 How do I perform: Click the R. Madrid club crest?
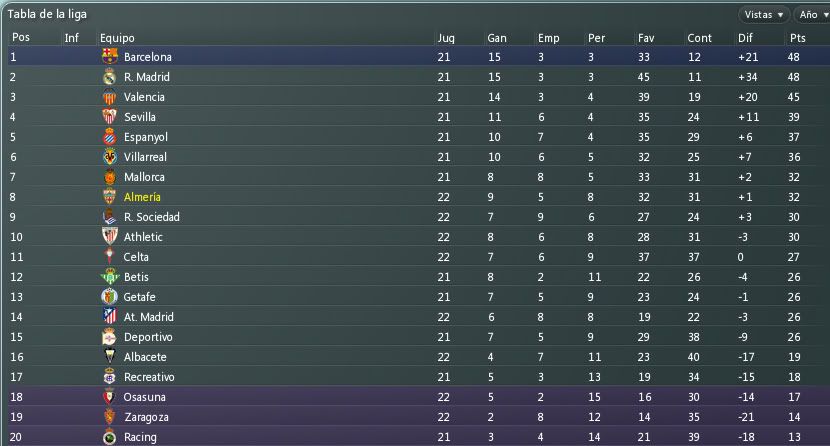point(110,77)
